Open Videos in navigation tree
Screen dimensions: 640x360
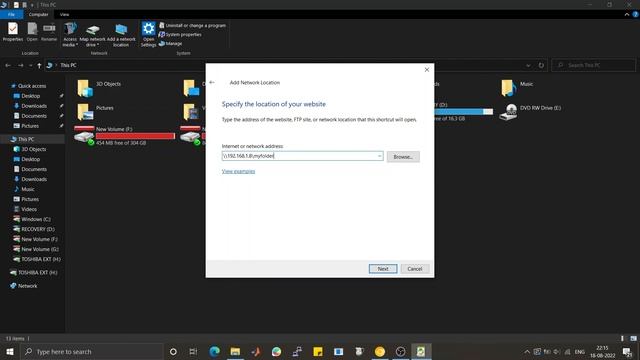(29, 209)
